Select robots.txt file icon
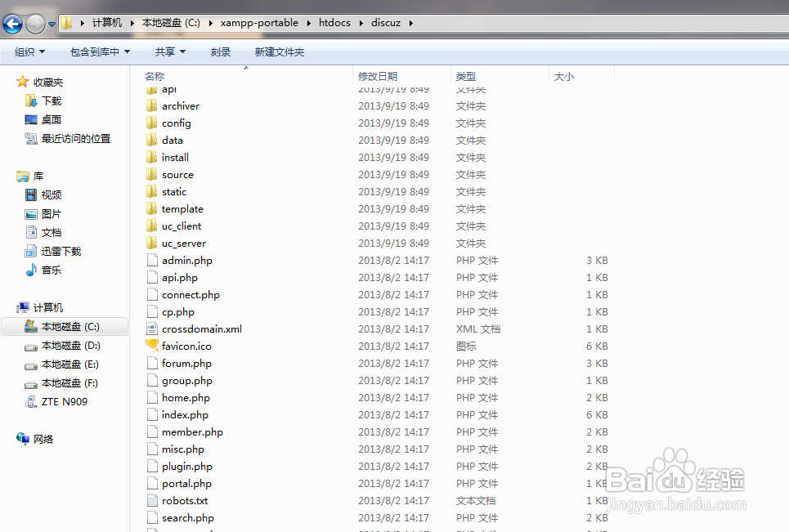The image size is (789, 532). (x=152, y=500)
